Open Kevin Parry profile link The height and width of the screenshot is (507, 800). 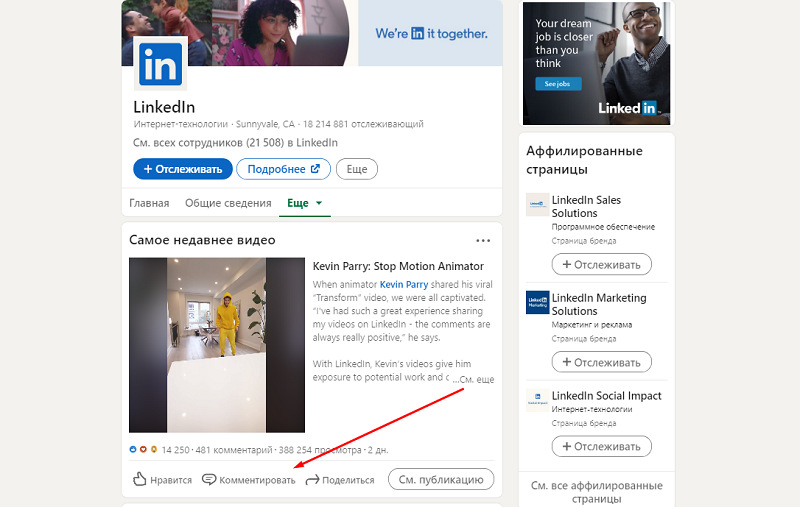coord(404,285)
